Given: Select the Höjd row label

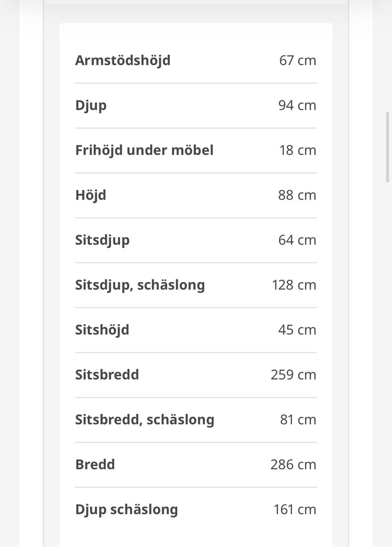Looking at the screenshot, I should point(91,195).
